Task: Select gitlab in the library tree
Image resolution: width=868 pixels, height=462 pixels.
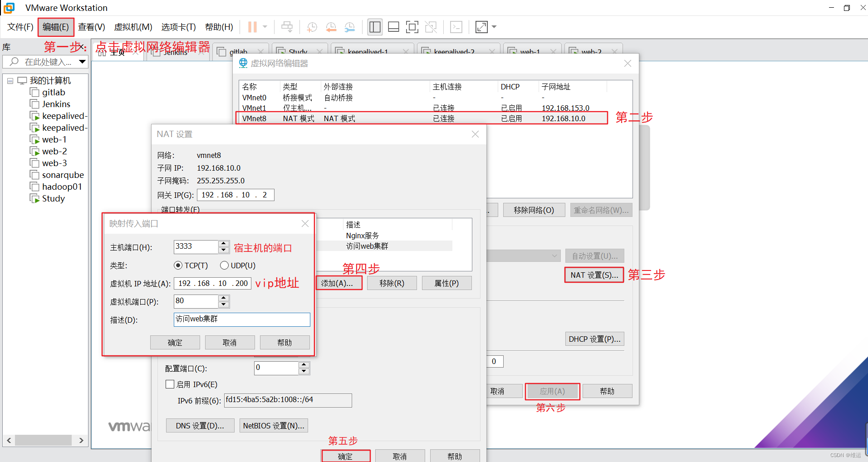Action: [54, 93]
